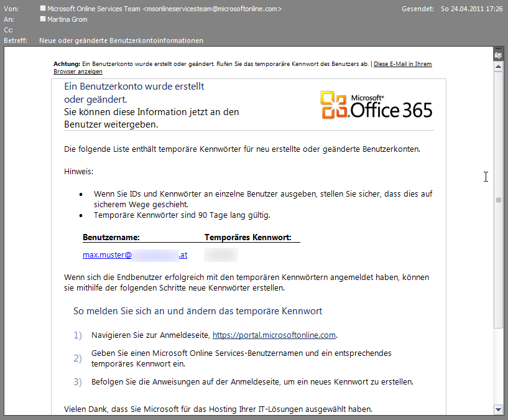Viewport: 508px width, 420px height.
Task: Click the 'Achtung:' bold warning text
Action: click(67, 64)
